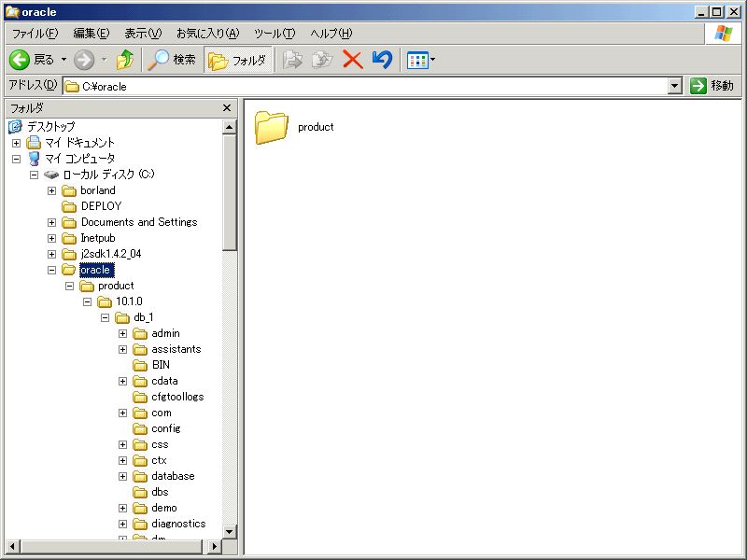Image resolution: width=747 pixels, height=560 pixels.
Task: Go up one folder level
Action: tap(124, 60)
